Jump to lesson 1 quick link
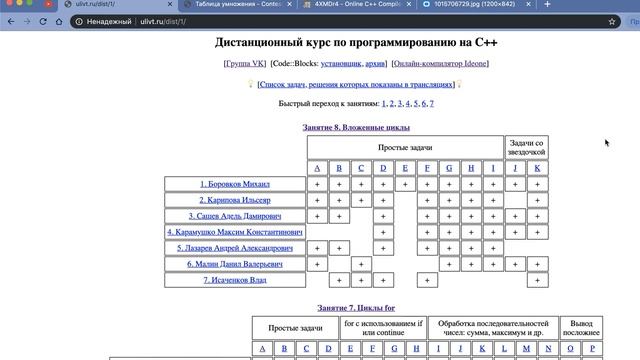 coord(384,104)
